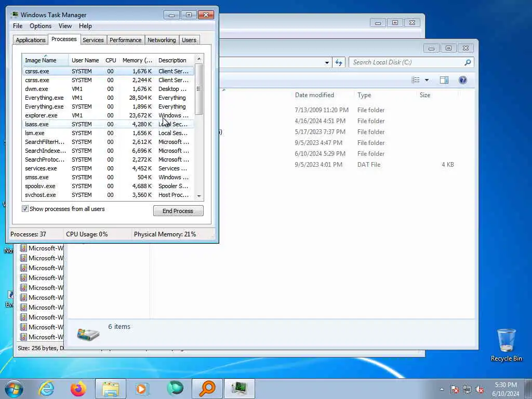Open address bar history dropdown arrow
The width and height of the screenshot is (532, 399).
pyautogui.click(x=327, y=63)
